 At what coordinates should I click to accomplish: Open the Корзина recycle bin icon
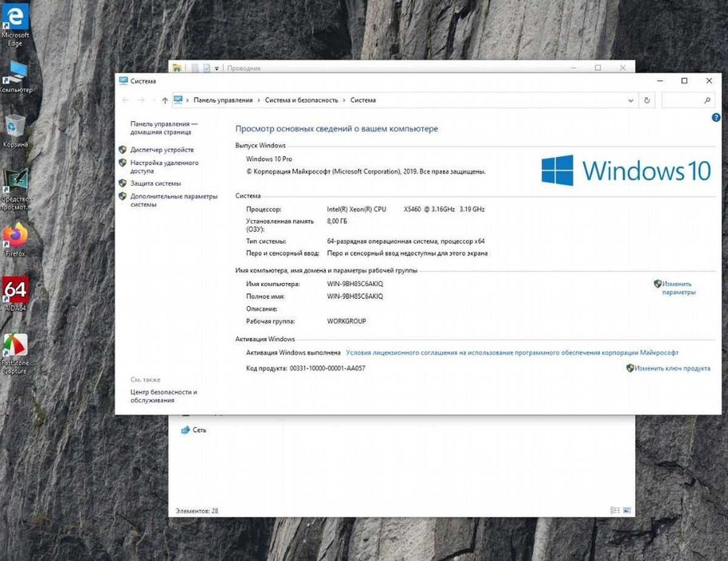coord(15,131)
